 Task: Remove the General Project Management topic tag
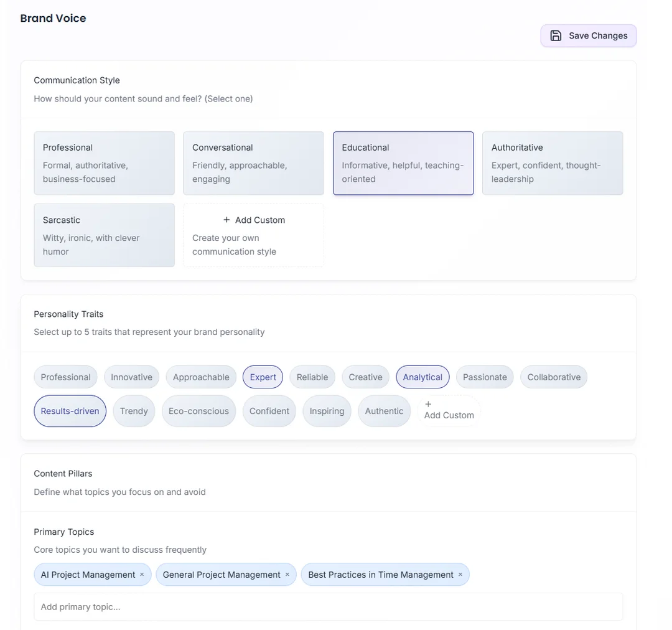point(287,575)
